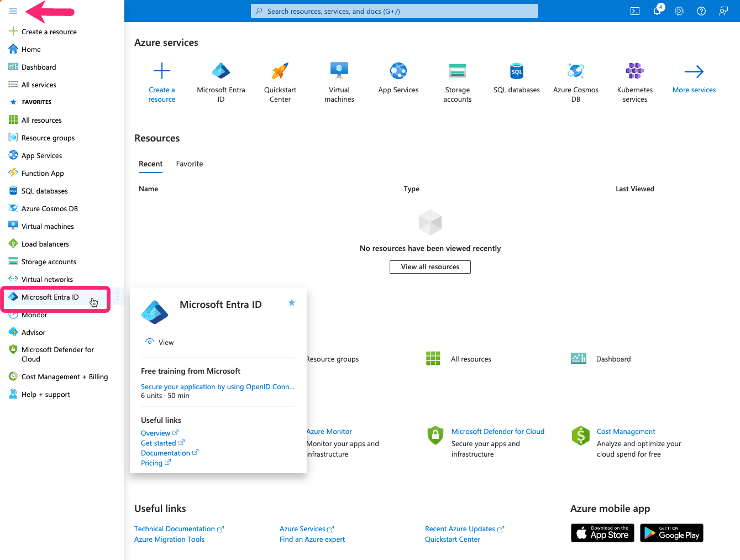
Task: Open Find an Azure expert link
Action: (312, 540)
